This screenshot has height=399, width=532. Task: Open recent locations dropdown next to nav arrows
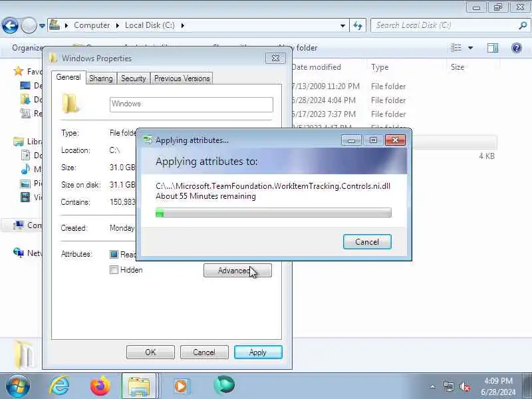42,25
